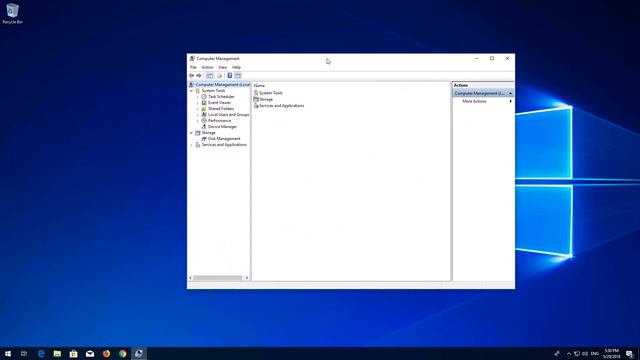Select System Tools in center list

[x=268, y=93]
